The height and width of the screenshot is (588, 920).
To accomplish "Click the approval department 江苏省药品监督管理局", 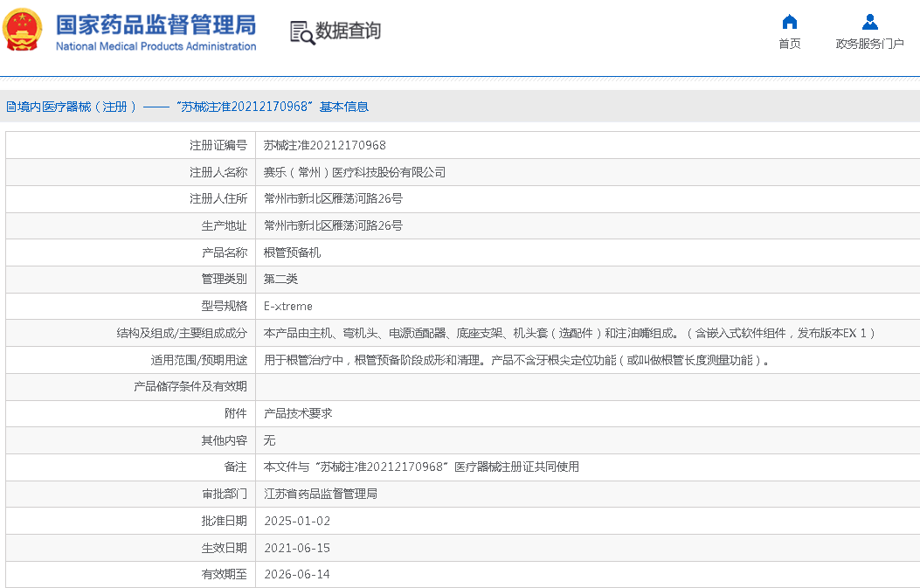I will (x=320, y=494).
